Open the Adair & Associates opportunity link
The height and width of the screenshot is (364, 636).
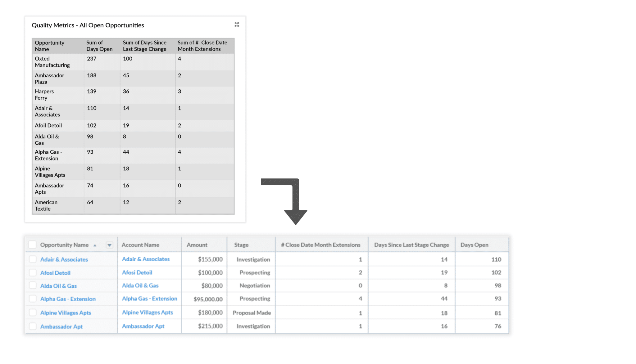[64, 259]
